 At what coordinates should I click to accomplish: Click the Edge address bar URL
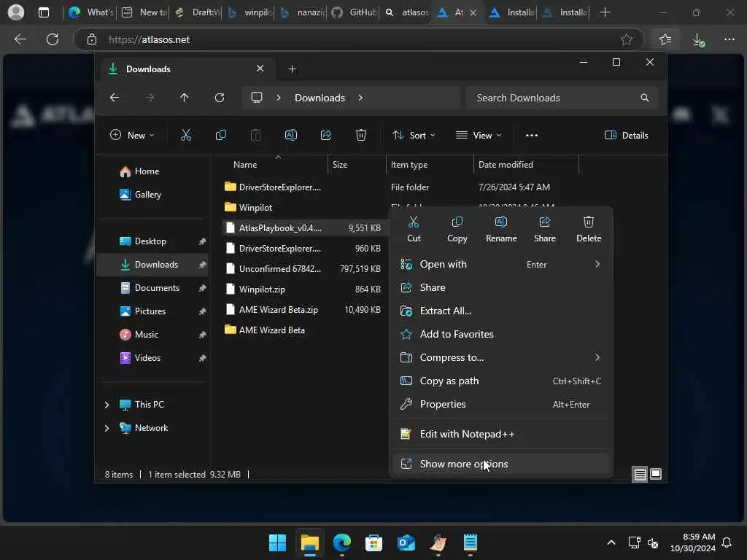click(x=149, y=39)
